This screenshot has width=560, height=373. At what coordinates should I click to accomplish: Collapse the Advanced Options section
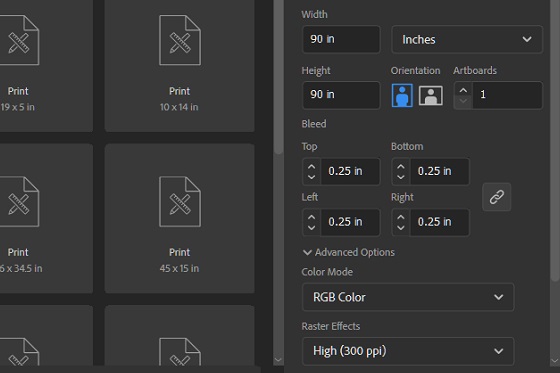pos(349,252)
